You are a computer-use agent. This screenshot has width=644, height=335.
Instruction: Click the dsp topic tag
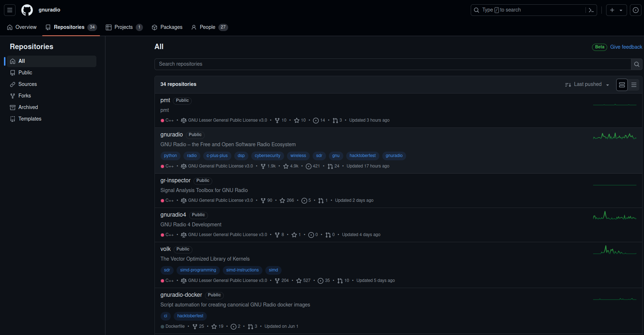tap(241, 156)
